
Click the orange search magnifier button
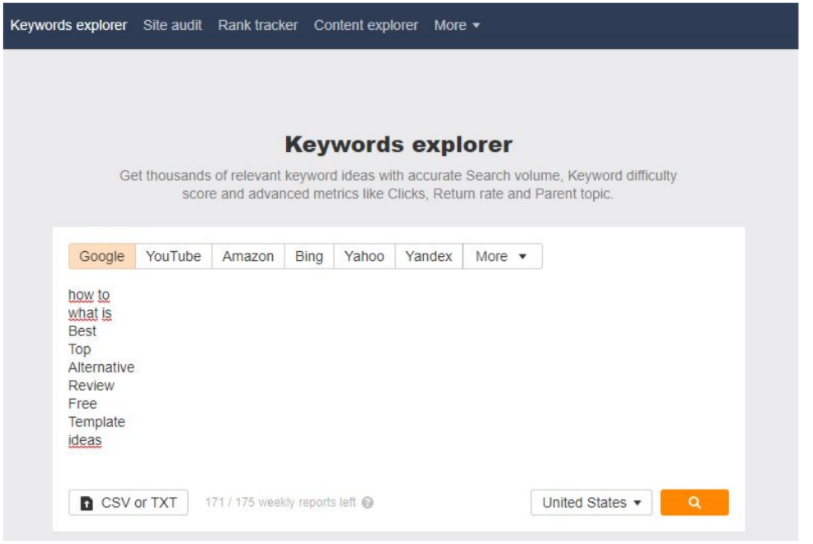[694, 503]
